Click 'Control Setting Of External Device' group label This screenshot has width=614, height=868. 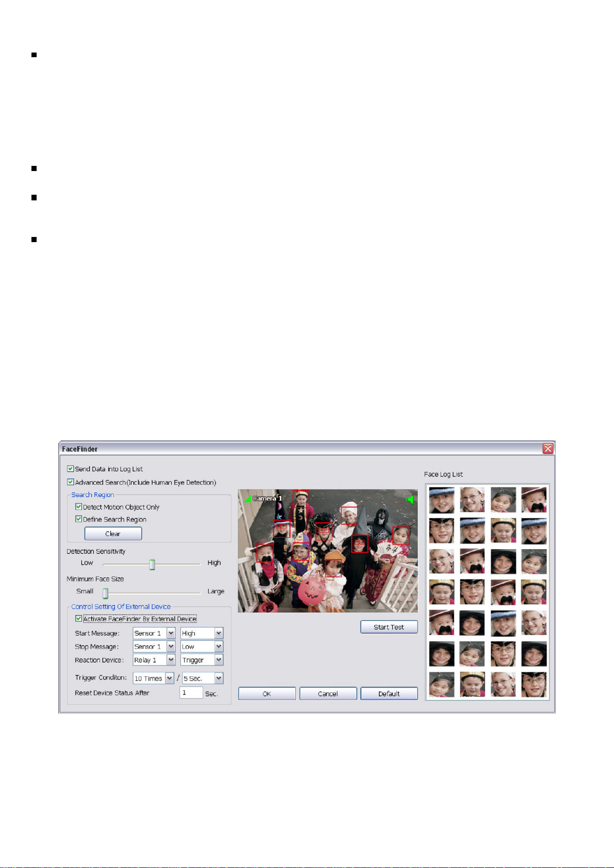click(121, 607)
